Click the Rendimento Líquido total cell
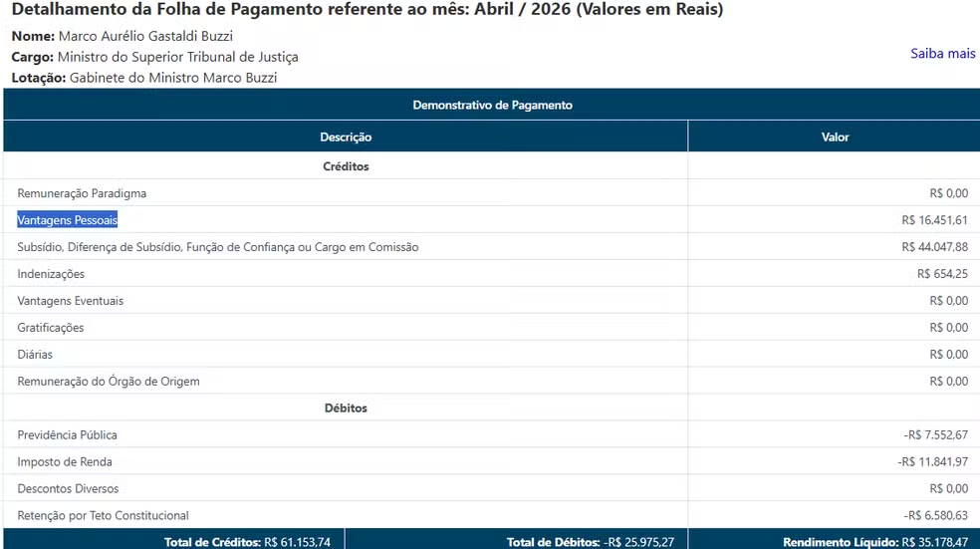Viewport: 980px width, 549px height. click(x=835, y=541)
